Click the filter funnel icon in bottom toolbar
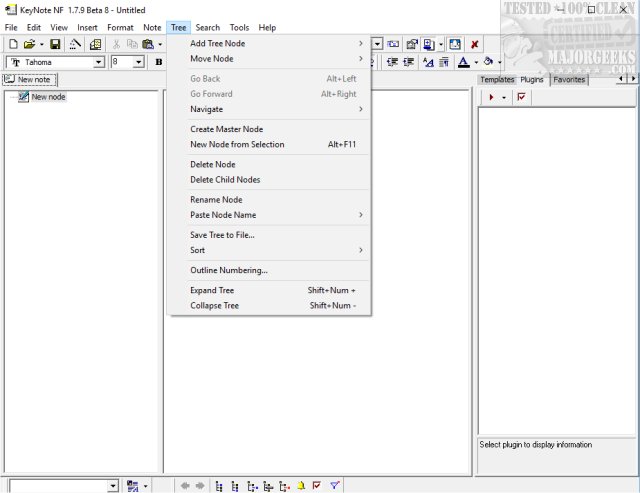640x493 pixels. coord(335,486)
